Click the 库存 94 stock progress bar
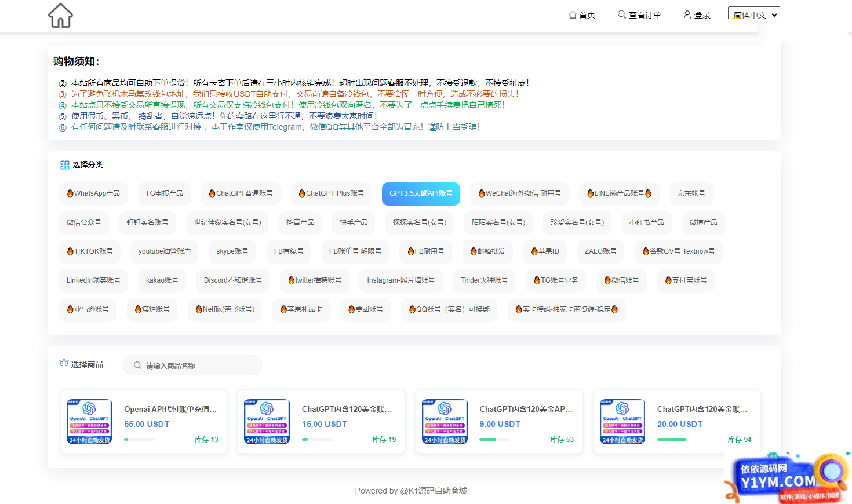This screenshot has width=852, height=504. pyautogui.click(x=672, y=440)
